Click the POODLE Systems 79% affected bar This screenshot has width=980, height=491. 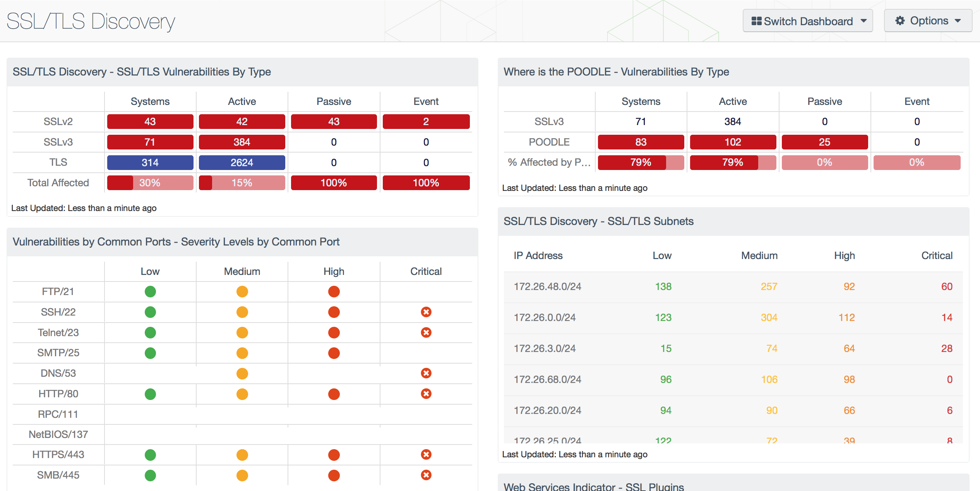pos(641,163)
